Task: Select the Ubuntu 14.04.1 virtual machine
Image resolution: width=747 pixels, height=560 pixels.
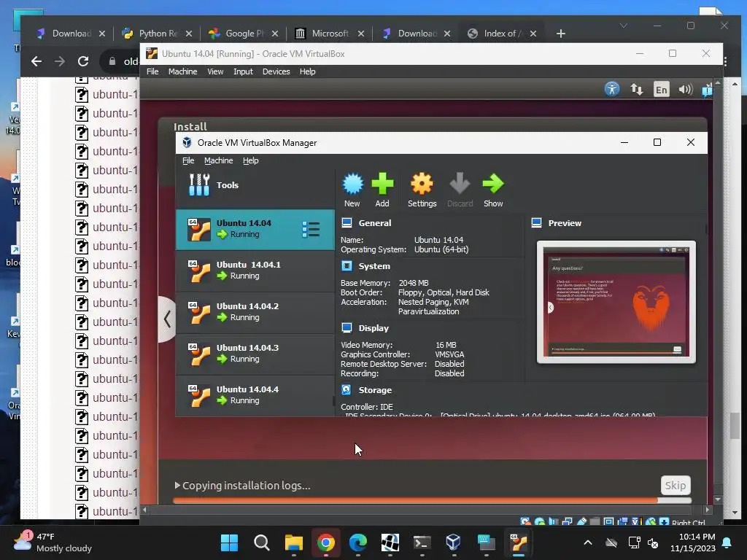Action: click(x=255, y=271)
